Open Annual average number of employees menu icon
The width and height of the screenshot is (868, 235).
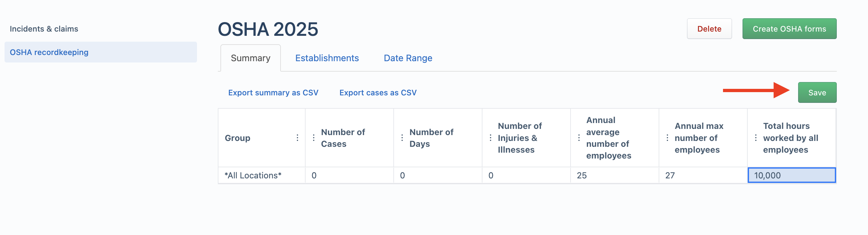[x=579, y=138]
